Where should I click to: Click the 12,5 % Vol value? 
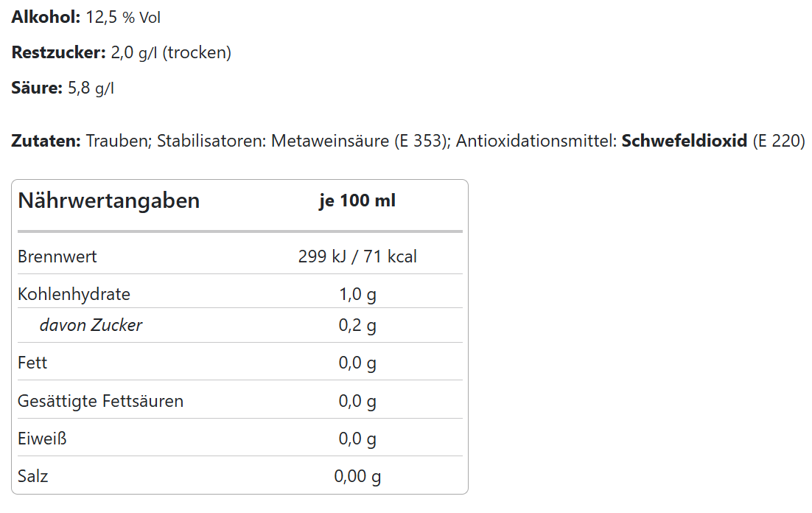(123, 17)
